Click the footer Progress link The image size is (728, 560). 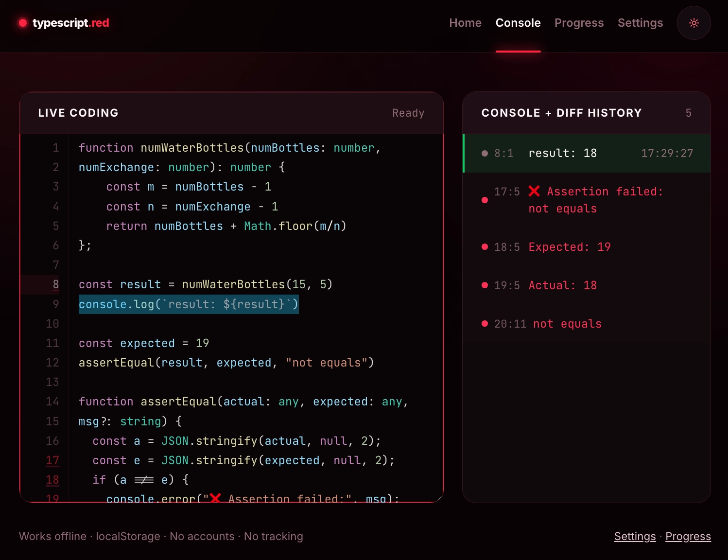tap(688, 536)
